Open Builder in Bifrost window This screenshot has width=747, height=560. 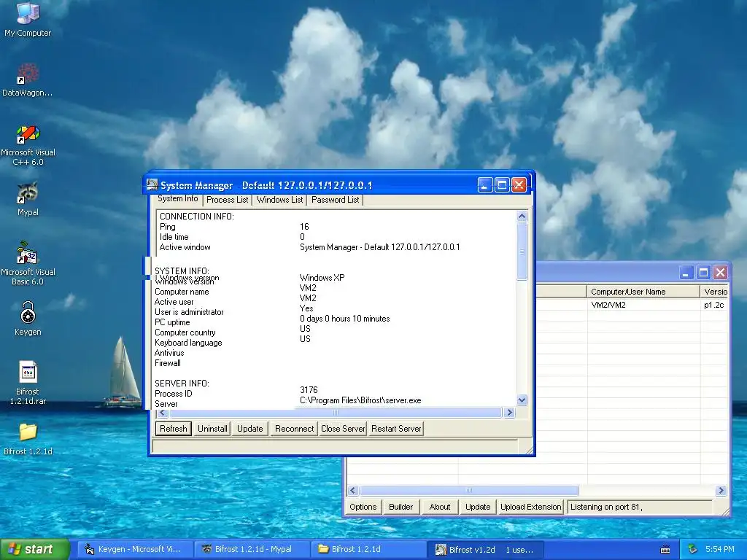400,507
